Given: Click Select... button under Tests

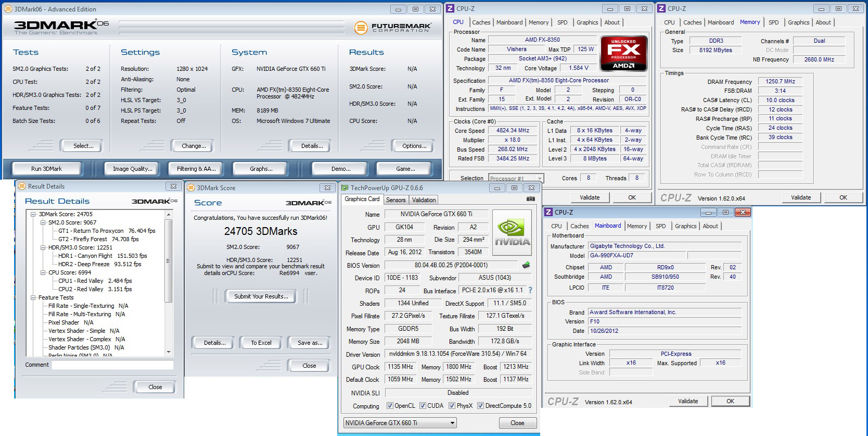Looking at the screenshot, I should click(x=81, y=146).
